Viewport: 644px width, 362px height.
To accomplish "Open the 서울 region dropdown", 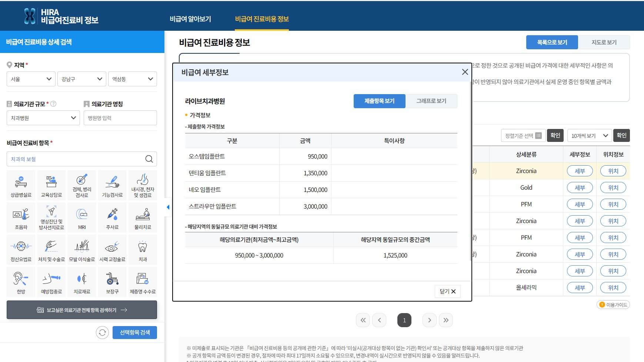I will (x=31, y=79).
